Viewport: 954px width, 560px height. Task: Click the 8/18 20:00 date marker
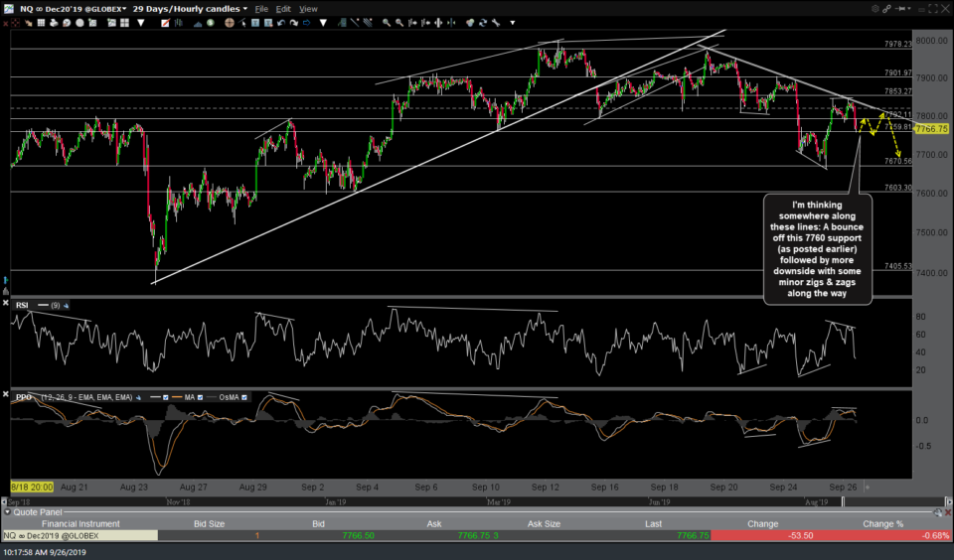(x=32, y=488)
